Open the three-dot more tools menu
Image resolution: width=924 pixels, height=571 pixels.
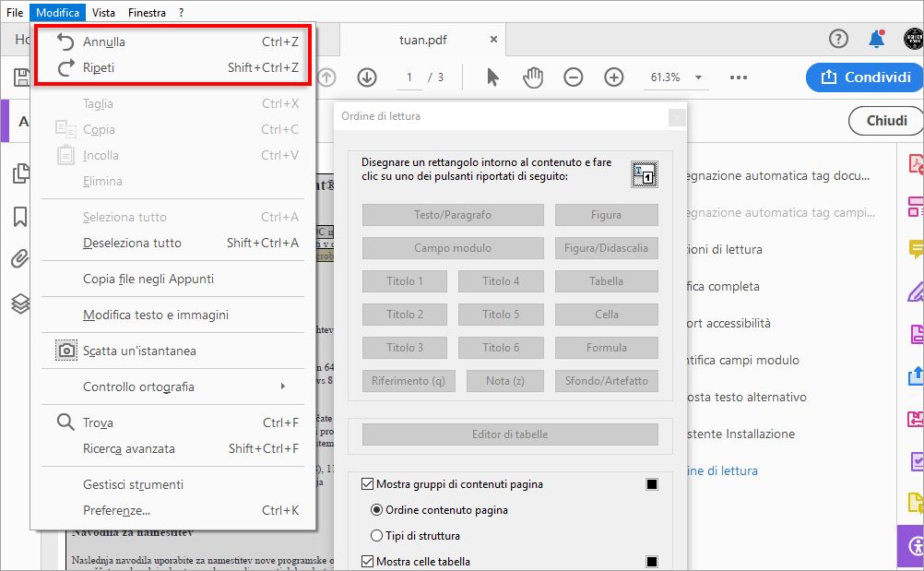(738, 77)
